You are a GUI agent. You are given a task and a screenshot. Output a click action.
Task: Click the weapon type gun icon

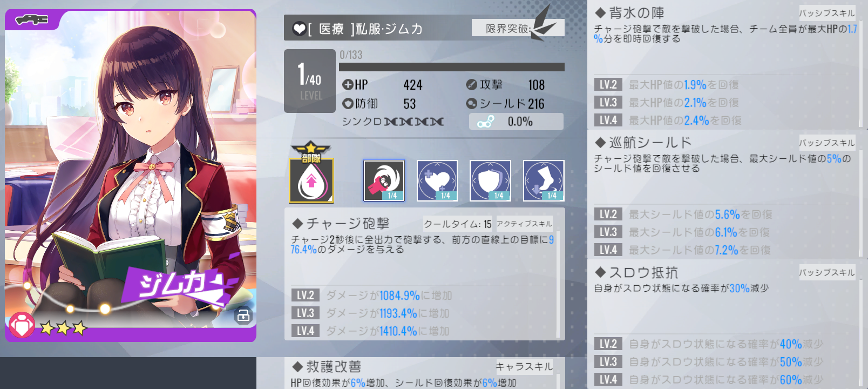32,20
